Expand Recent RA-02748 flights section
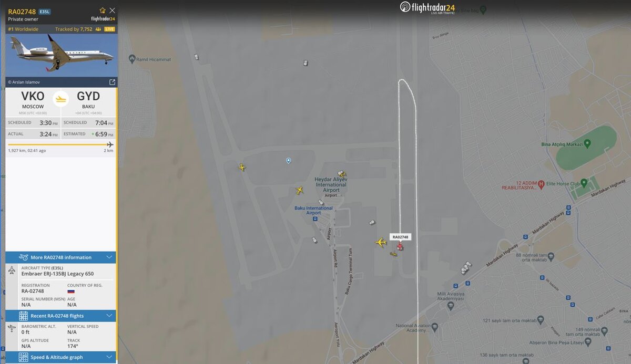This screenshot has width=631, height=364. [60, 316]
